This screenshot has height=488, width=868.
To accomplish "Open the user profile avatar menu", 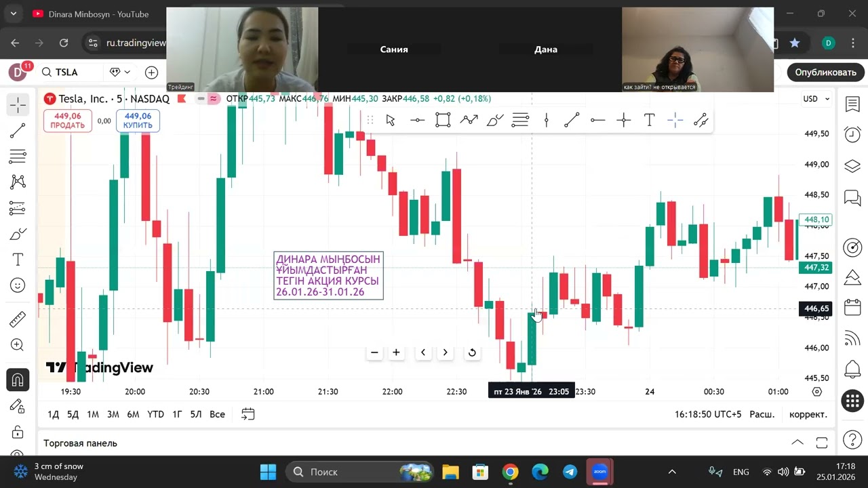I will [18, 72].
